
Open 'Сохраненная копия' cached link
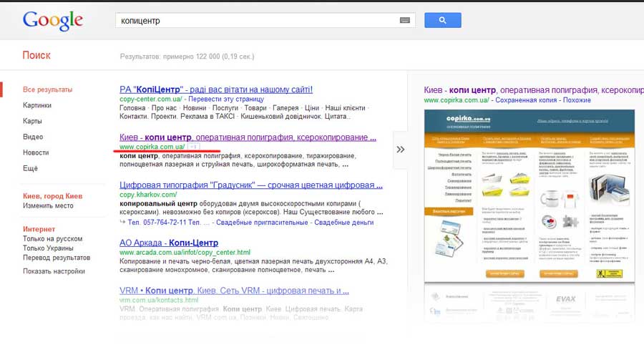click(x=526, y=99)
